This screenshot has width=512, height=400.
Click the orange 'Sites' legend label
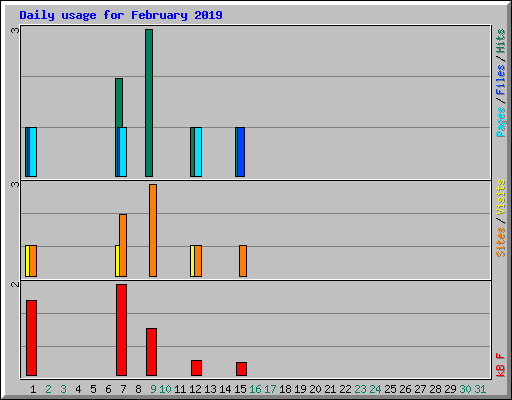(x=501, y=242)
